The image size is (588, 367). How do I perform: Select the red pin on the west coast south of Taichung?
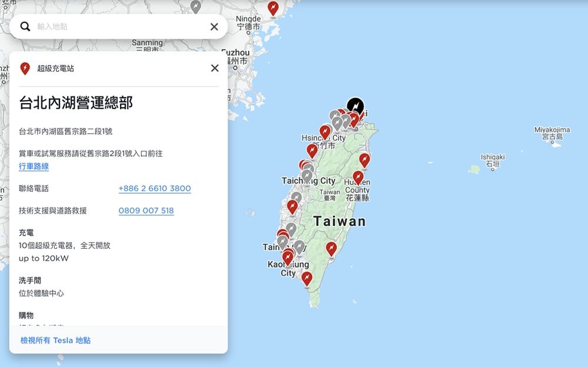point(292,207)
